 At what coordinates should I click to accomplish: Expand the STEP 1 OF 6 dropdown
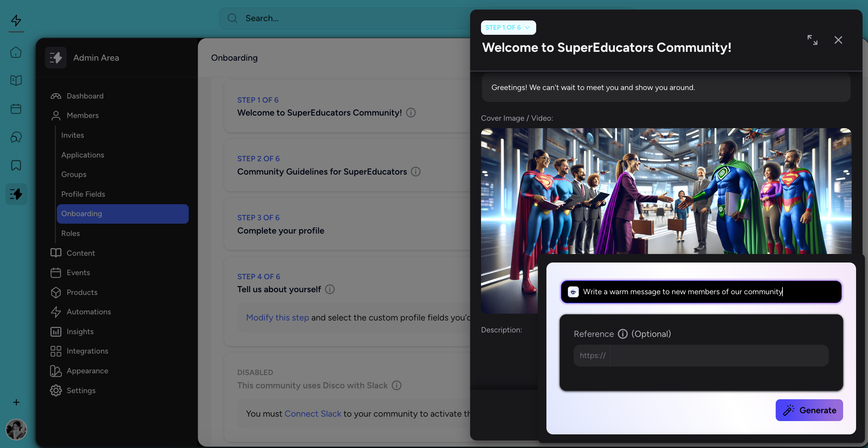[x=508, y=28]
